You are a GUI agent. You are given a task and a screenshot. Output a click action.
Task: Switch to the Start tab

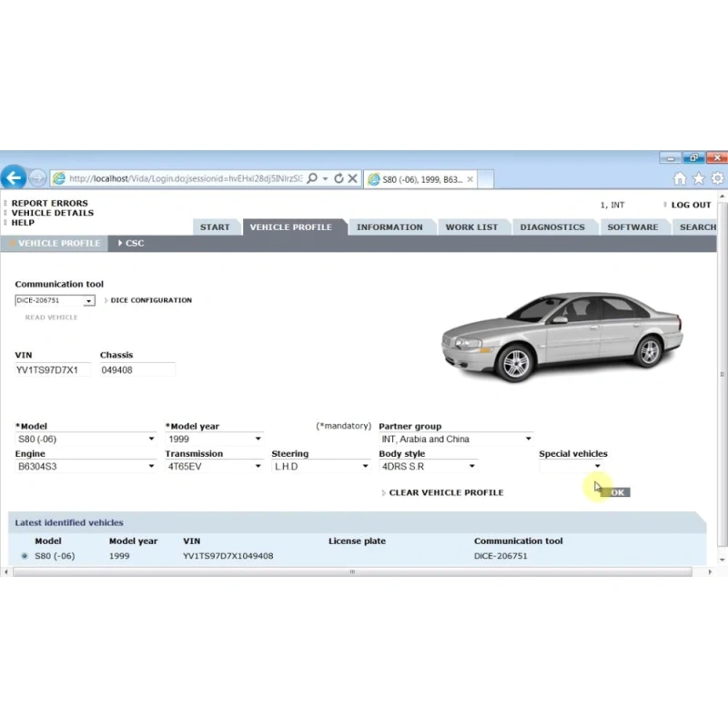pyautogui.click(x=215, y=227)
